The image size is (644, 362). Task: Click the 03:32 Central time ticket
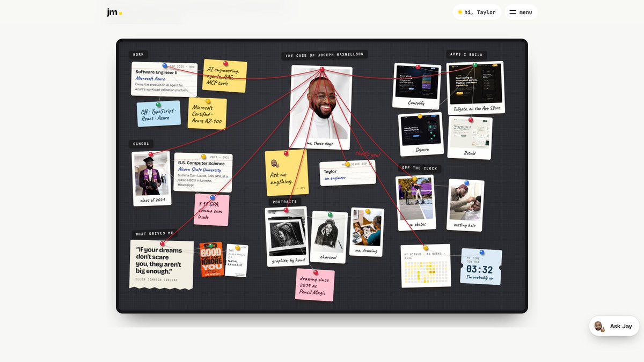[480, 267]
